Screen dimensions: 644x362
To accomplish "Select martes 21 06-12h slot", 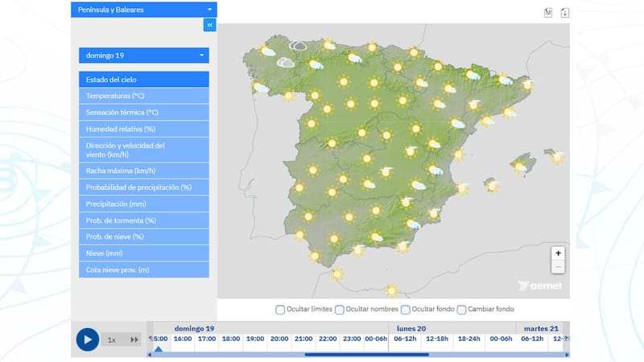I will pos(532,339).
